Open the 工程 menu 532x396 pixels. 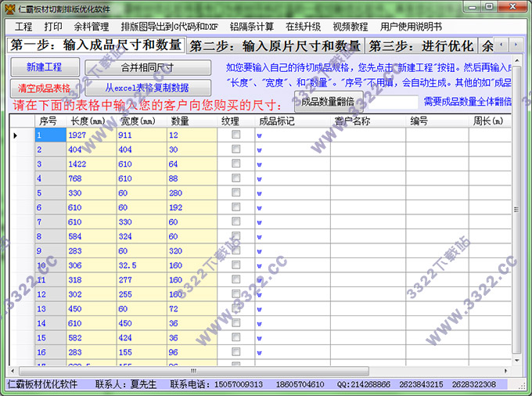pyautogui.click(x=23, y=27)
